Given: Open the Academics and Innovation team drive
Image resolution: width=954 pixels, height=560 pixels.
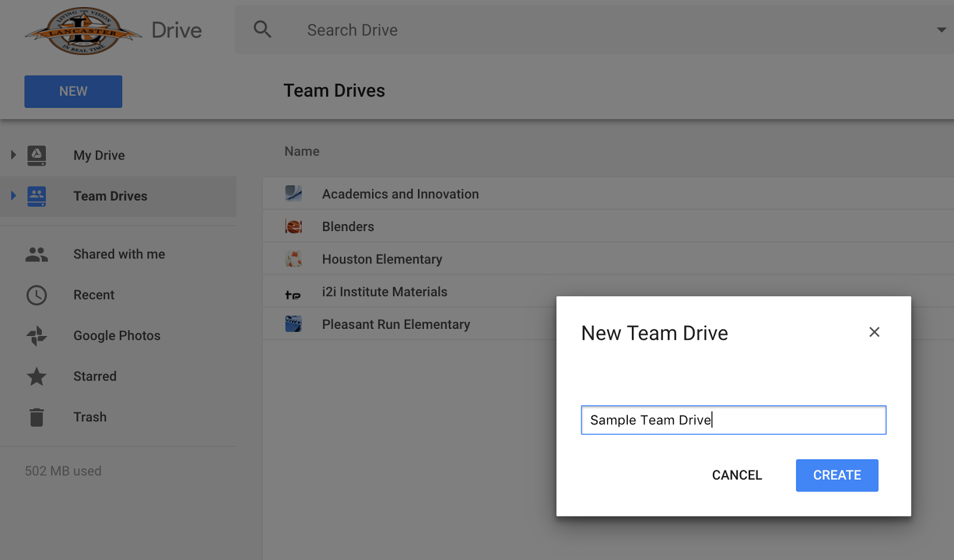Looking at the screenshot, I should (x=401, y=194).
